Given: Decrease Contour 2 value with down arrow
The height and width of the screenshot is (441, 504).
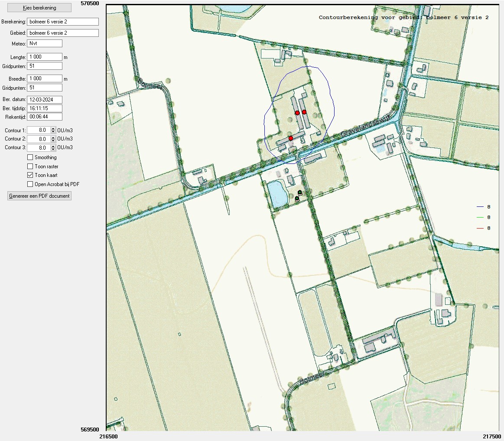Looking at the screenshot, I should 53,140.
